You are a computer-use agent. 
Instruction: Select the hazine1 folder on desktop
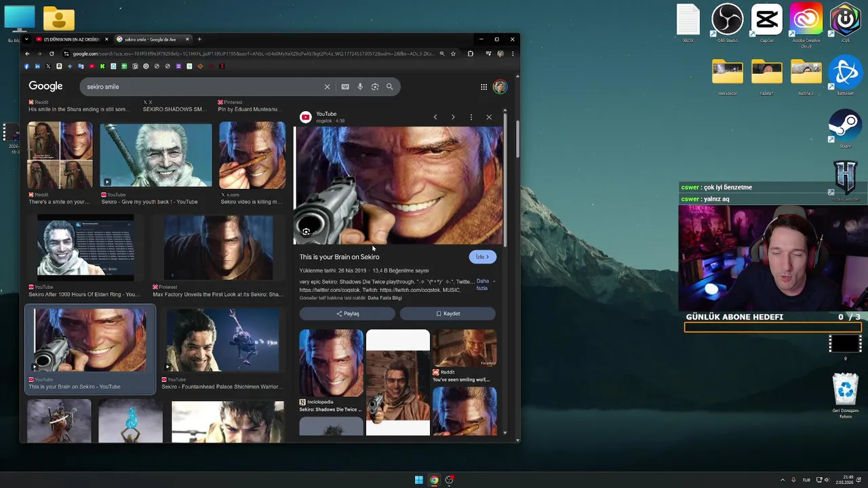[x=766, y=76]
